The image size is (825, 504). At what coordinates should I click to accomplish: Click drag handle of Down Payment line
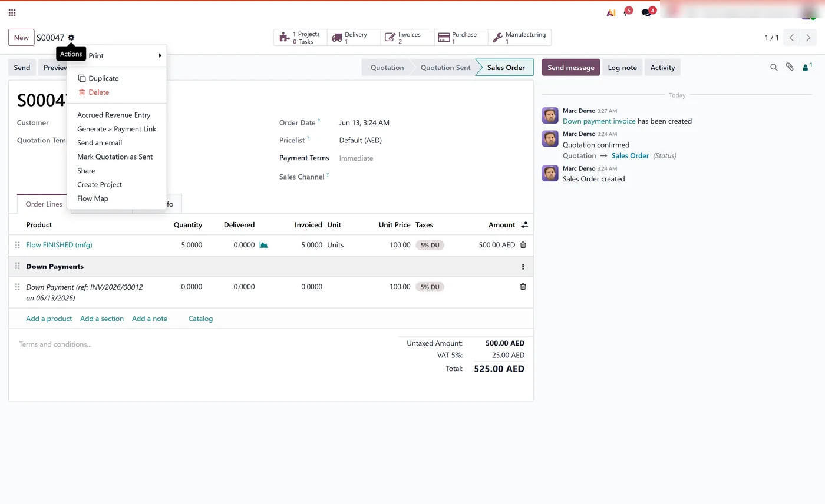17,287
